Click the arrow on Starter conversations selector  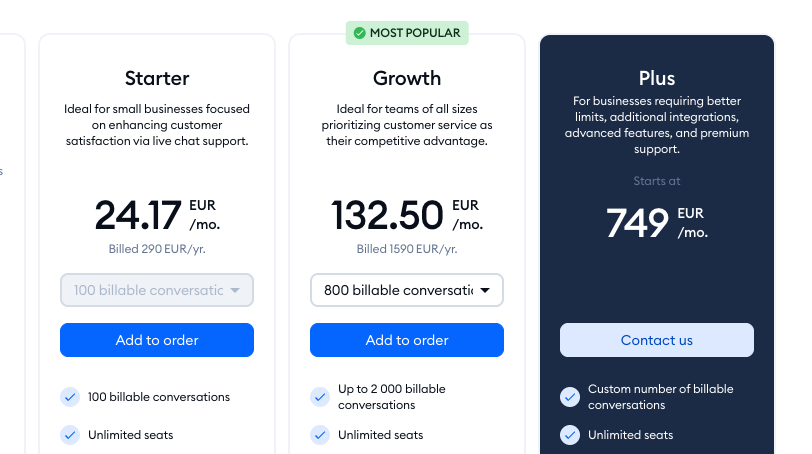(x=235, y=290)
